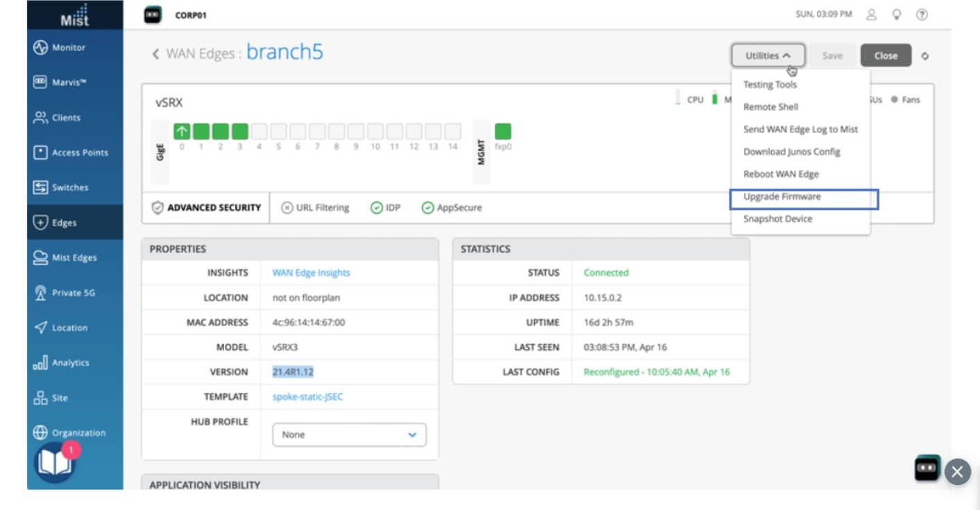
Task: Select GigE port 0 with up arrow
Action: [182, 131]
